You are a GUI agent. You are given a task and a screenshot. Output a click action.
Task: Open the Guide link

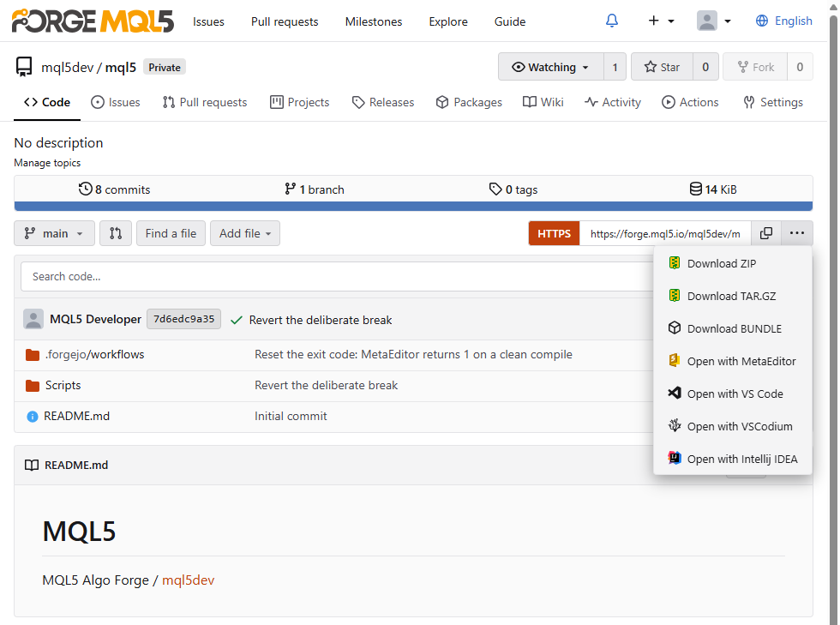pos(509,21)
